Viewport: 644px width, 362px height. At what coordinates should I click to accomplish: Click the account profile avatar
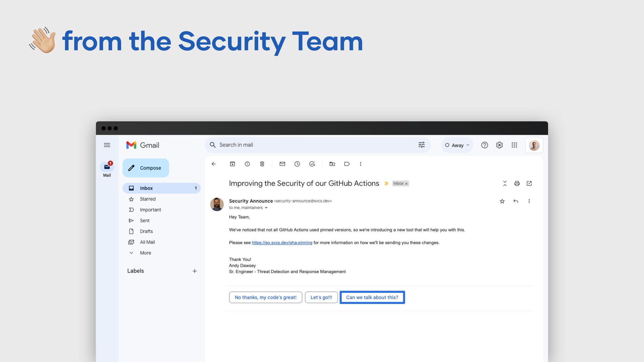(534, 145)
